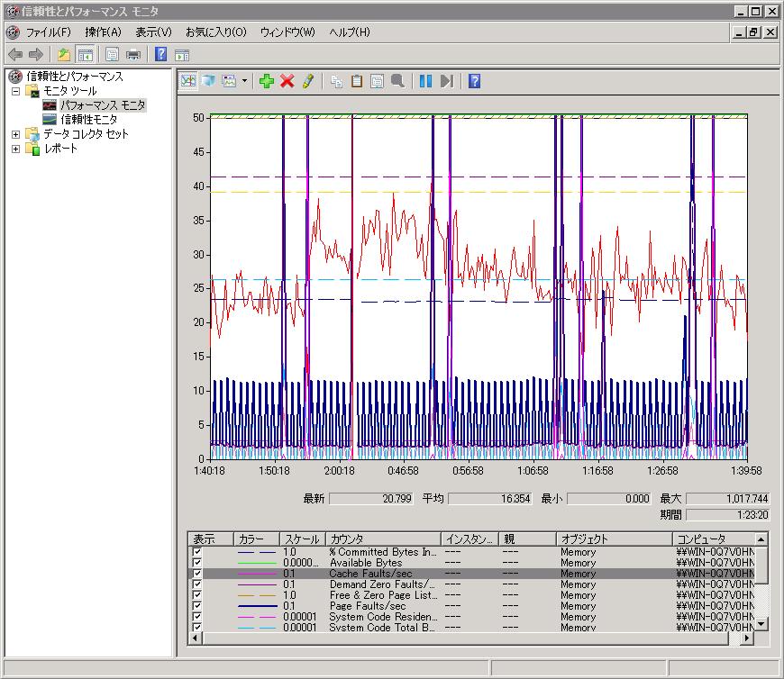Image resolution: width=784 pixels, height=679 pixels.
Task: Expand the データ コレクタ セット tree node
Action: click(15, 134)
